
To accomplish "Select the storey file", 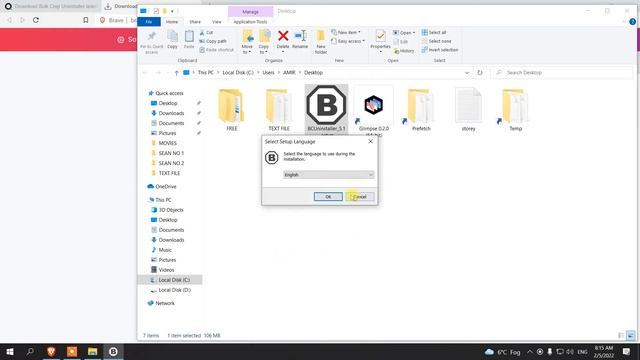I will 469,109.
